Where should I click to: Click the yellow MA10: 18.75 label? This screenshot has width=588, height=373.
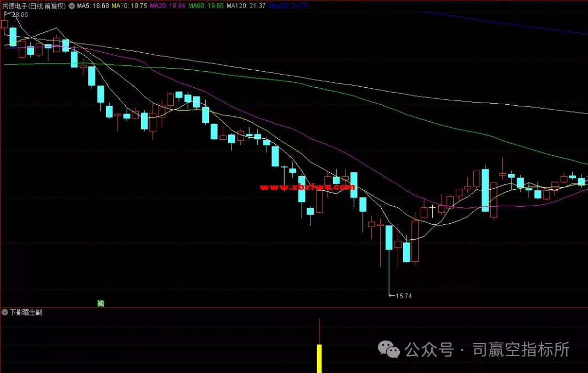129,6
